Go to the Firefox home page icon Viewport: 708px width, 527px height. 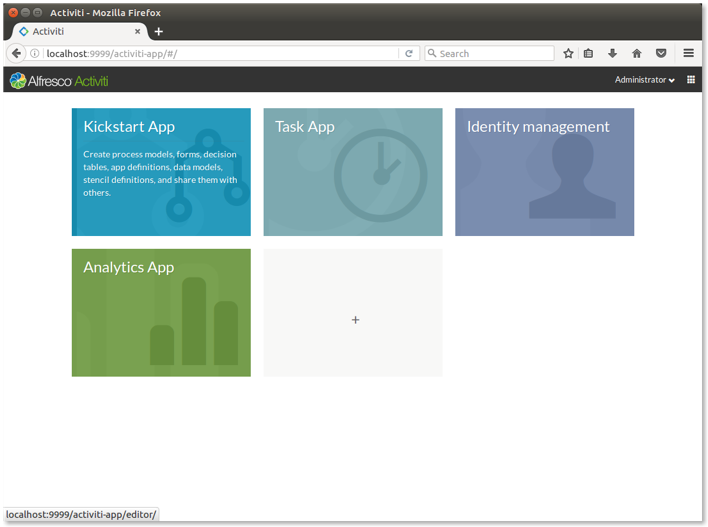(x=636, y=53)
